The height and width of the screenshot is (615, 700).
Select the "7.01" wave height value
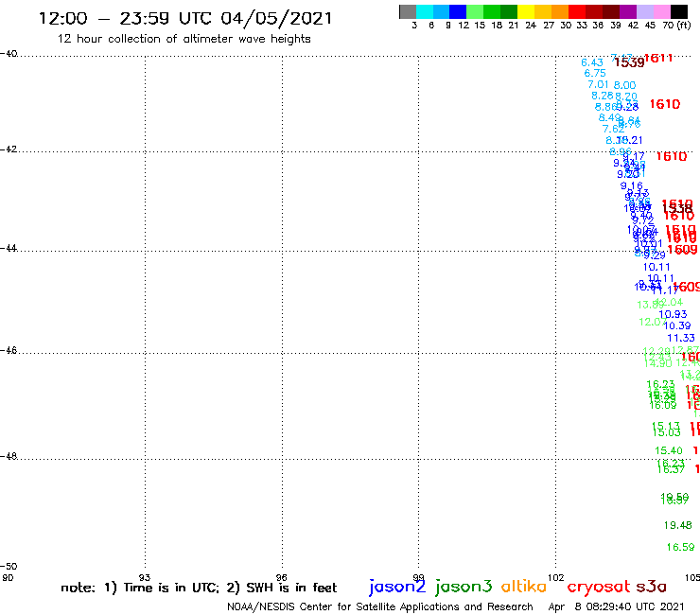click(598, 84)
